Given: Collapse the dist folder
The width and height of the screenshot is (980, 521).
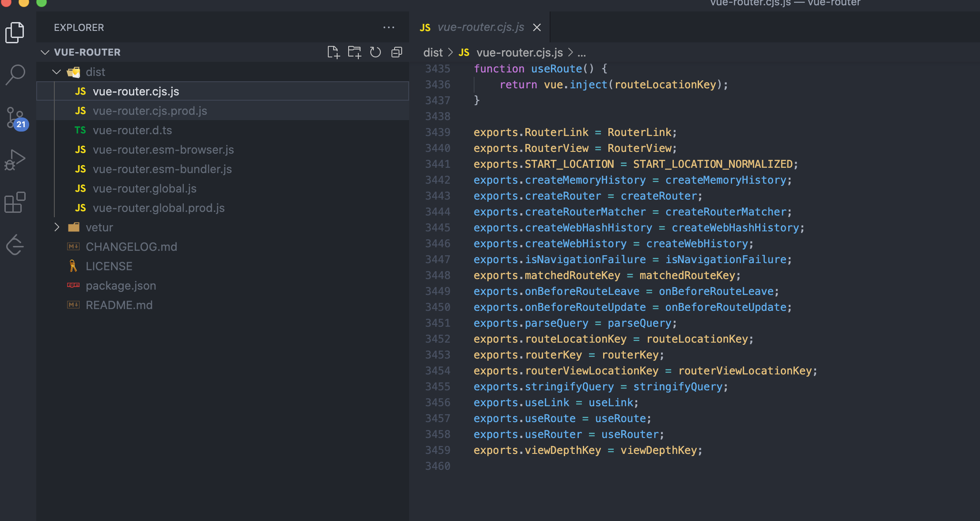Looking at the screenshot, I should (57, 72).
